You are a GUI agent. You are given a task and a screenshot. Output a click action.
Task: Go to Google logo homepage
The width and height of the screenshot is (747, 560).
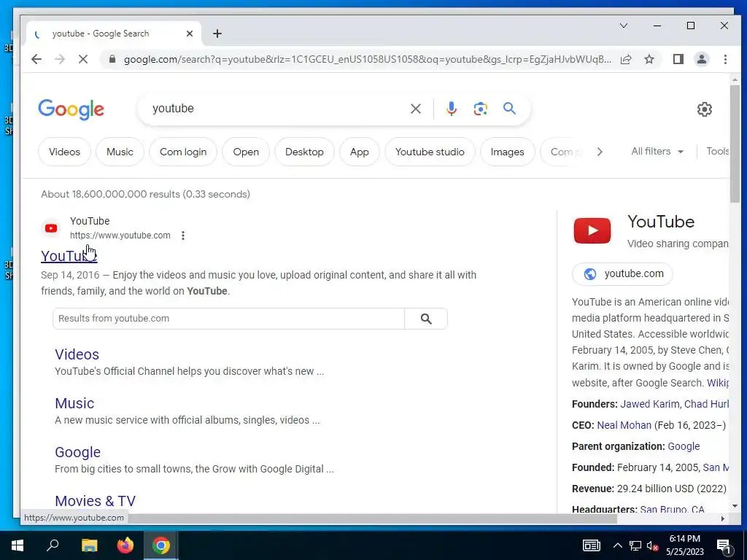pos(71,110)
